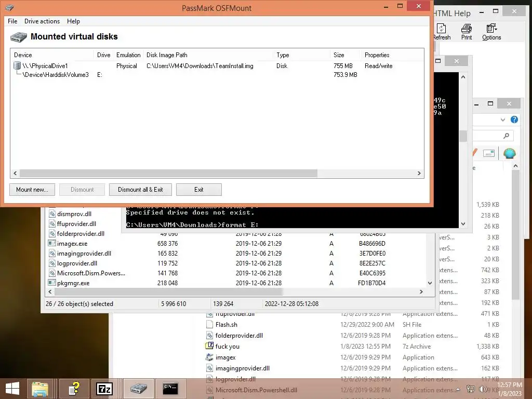The height and width of the screenshot is (399, 532).
Task: Switch to the Command Prompt taskbar button
Action: coord(170,389)
